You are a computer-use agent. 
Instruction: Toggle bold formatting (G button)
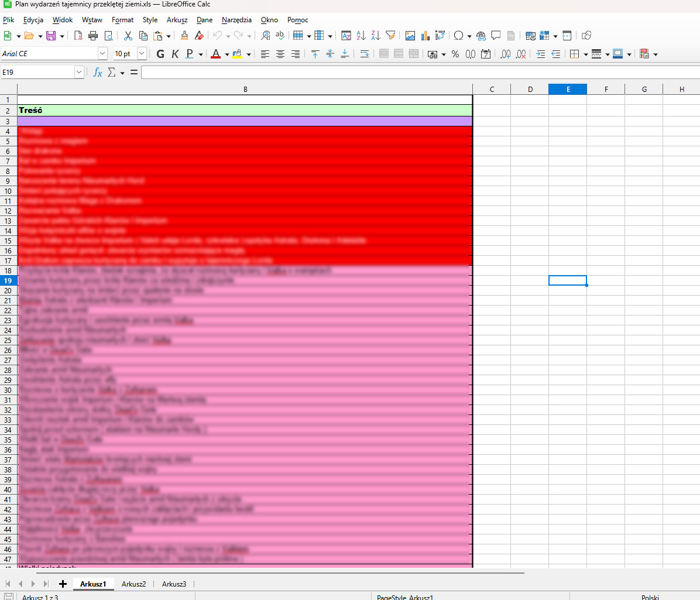click(x=160, y=54)
